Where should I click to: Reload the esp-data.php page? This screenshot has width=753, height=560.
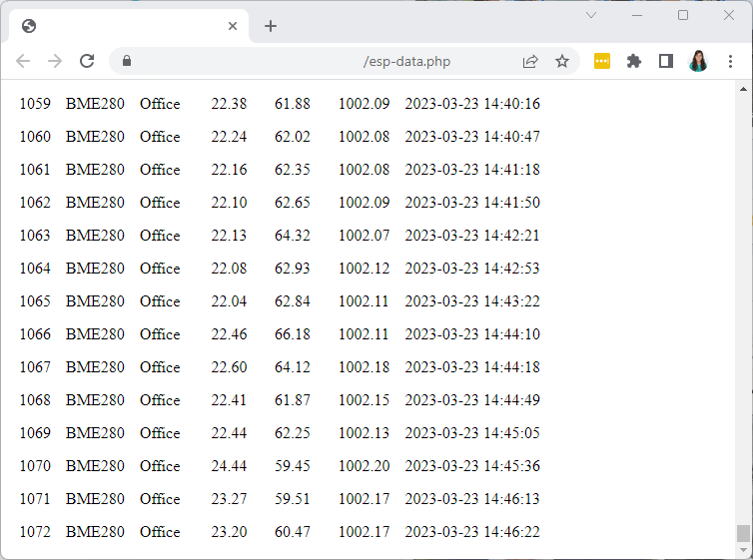pos(87,61)
